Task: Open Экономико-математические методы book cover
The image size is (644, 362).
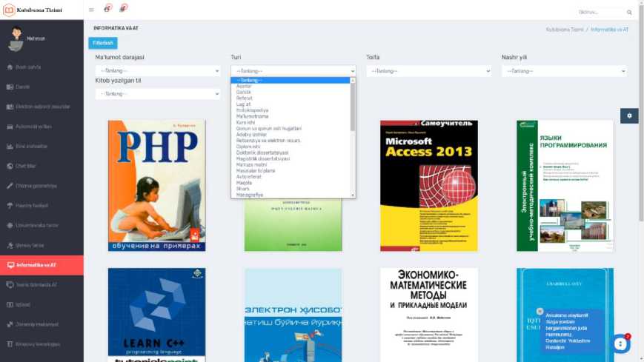Action: pyautogui.click(x=429, y=315)
